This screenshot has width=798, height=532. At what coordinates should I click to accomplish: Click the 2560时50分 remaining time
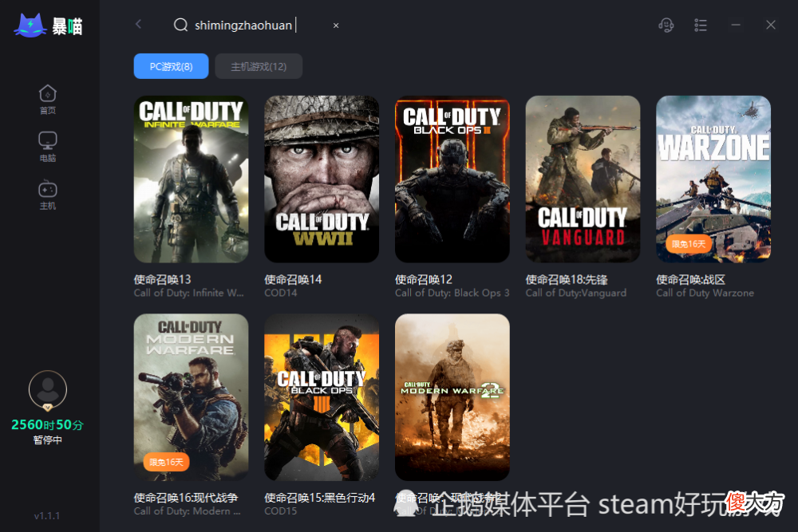pos(47,424)
